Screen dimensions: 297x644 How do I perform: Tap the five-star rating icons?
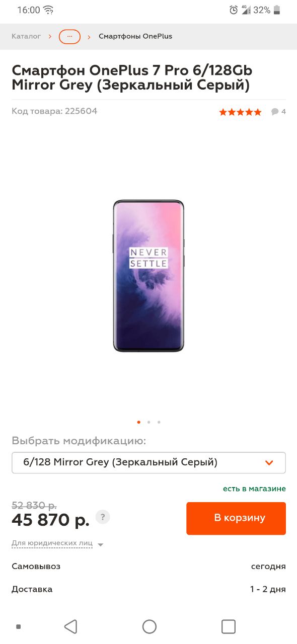coord(241,112)
